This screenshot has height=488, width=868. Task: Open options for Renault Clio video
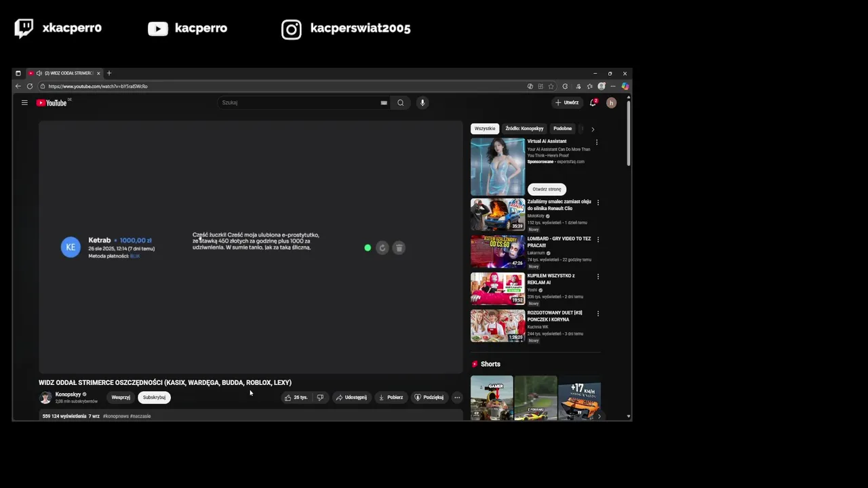coord(597,203)
